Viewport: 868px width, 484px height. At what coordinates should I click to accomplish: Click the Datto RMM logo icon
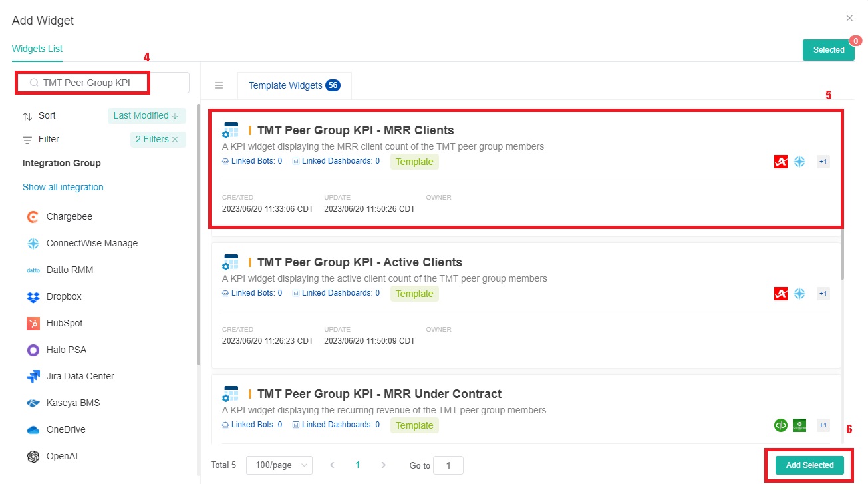click(x=33, y=270)
